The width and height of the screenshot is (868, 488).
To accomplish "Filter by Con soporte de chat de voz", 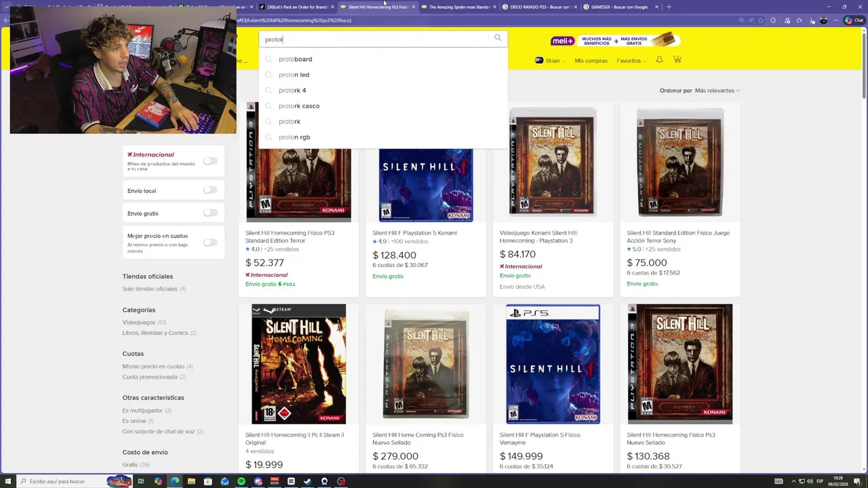I will [x=158, y=431].
